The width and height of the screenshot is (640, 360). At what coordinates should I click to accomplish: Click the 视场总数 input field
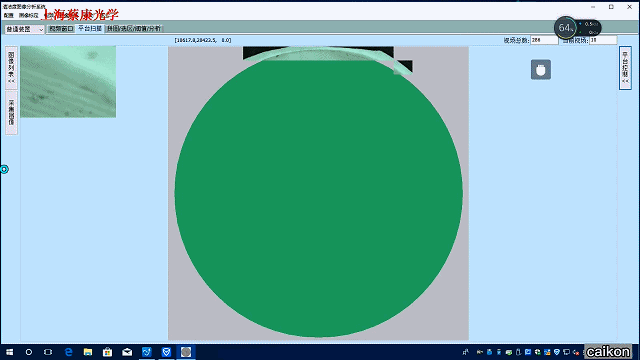pos(544,40)
